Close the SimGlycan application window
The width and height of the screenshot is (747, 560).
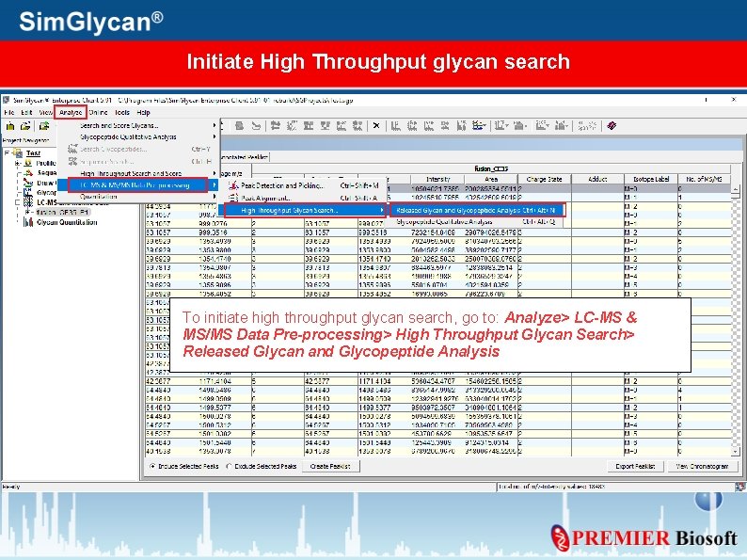pos(734,99)
